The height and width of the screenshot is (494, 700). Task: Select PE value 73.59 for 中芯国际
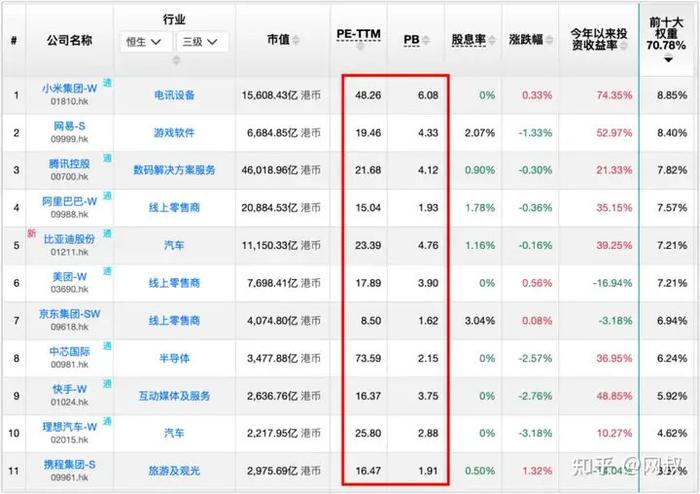click(x=368, y=358)
